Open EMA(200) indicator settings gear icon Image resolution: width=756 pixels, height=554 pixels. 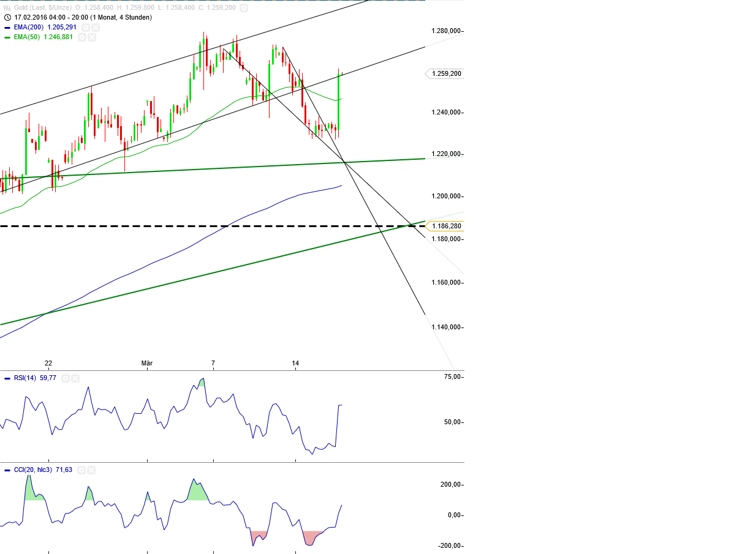85,27
